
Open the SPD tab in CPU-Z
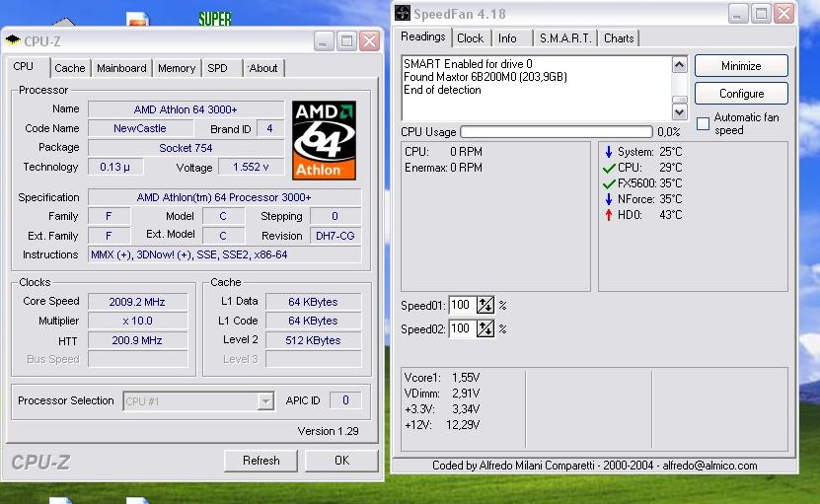click(x=217, y=68)
